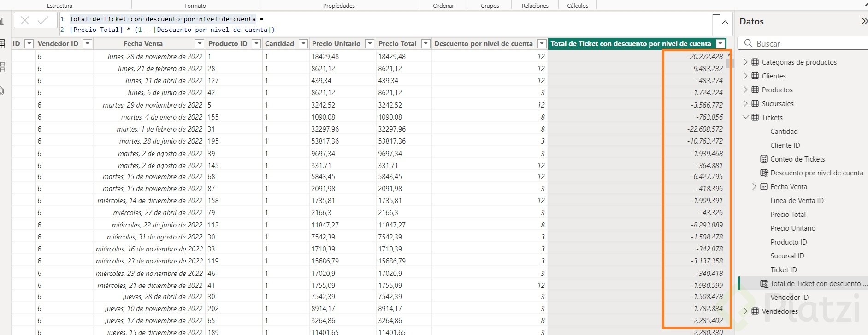
Task: Open the Vendedor ID column filter dropdown
Action: [x=87, y=44]
